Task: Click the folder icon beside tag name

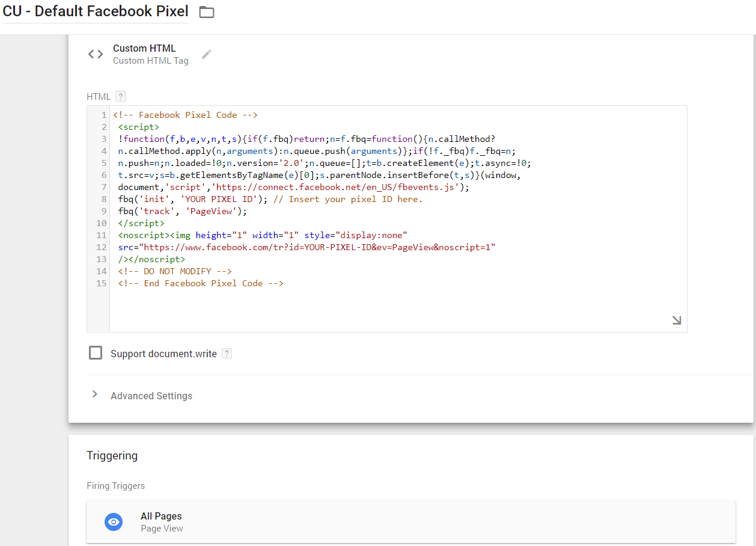Action: click(x=207, y=12)
